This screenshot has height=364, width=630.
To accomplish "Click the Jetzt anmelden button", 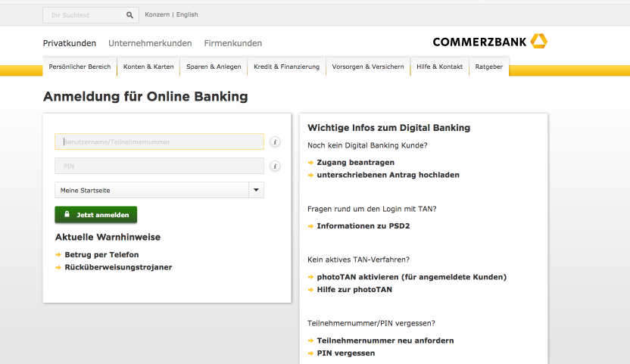I will tap(96, 215).
